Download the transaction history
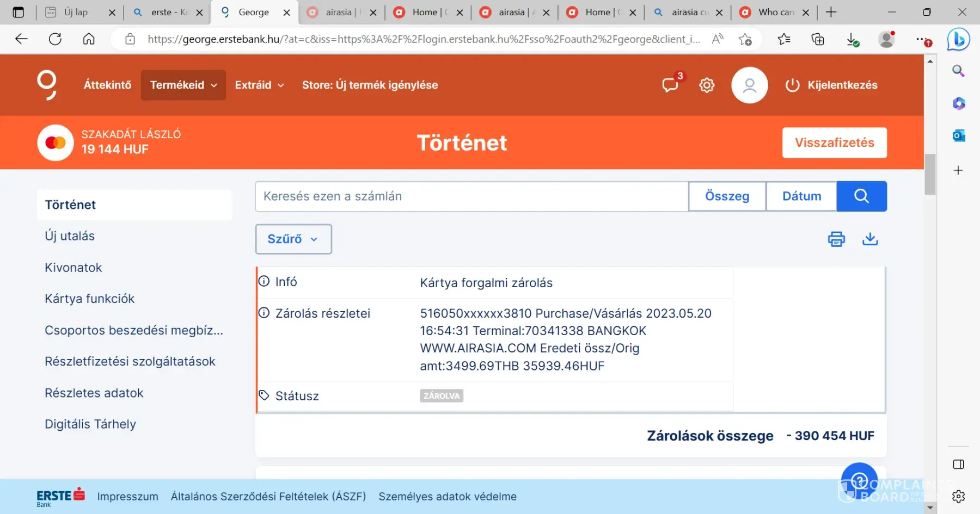 (870, 239)
